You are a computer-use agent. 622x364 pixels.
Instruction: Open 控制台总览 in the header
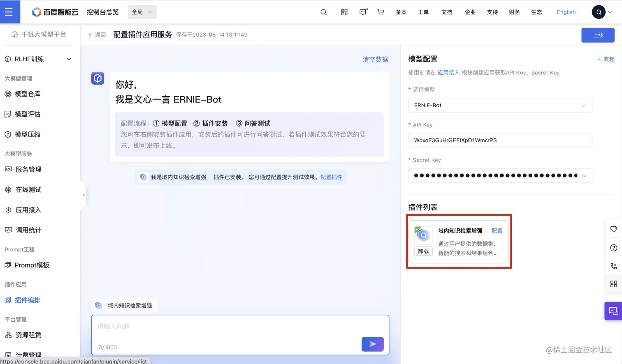pos(102,12)
